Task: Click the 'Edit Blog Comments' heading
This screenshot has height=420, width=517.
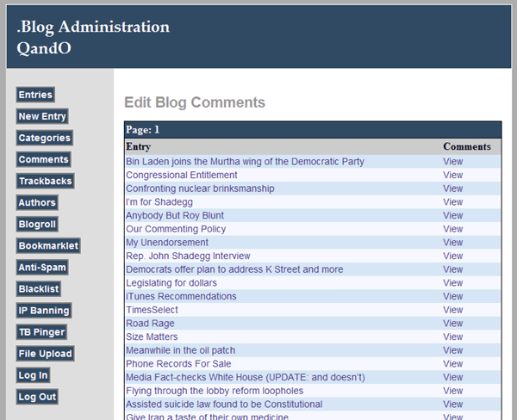Action: [x=195, y=102]
